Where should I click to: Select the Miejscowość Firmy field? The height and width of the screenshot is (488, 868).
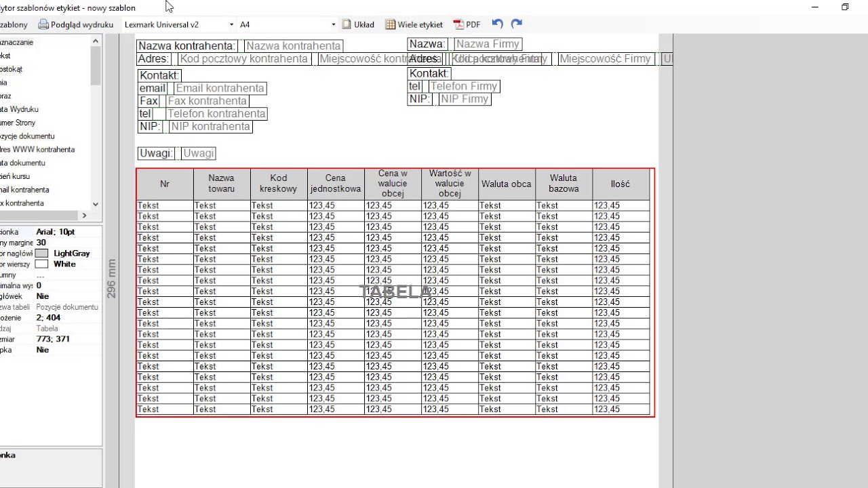point(606,59)
